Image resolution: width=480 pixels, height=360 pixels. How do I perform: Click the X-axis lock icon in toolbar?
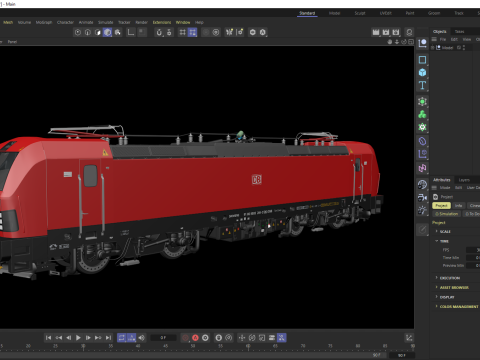pos(229,32)
